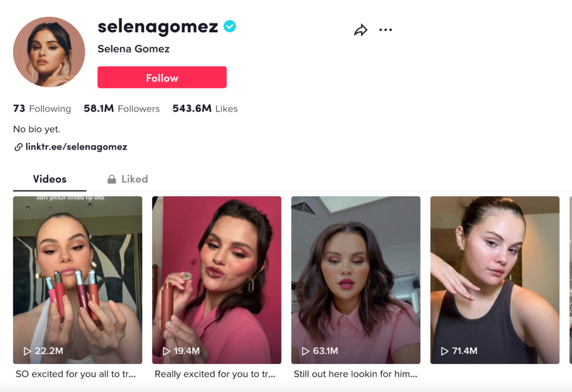Image resolution: width=572 pixels, height=392 pixels.
Task: Click the selenagomez username heading
Action: pyautogui.click(x=157, y=27)
